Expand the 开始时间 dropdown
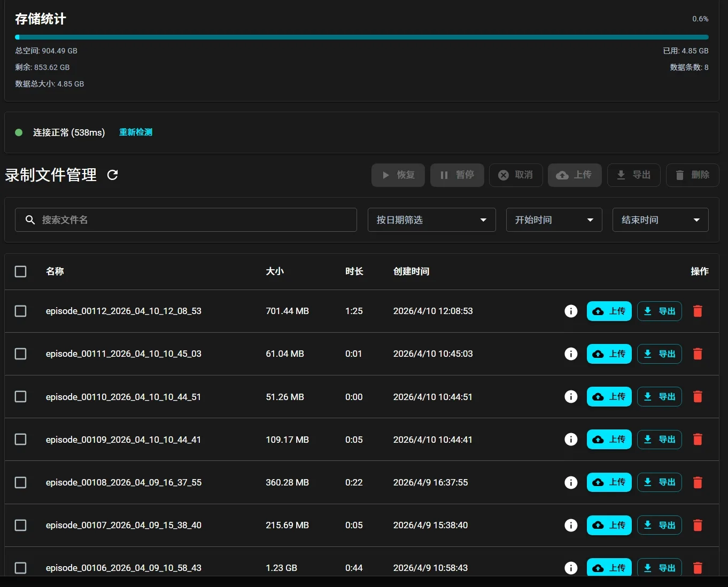The width and height of the screenshot is (728, 587). (x=554, y=220)
